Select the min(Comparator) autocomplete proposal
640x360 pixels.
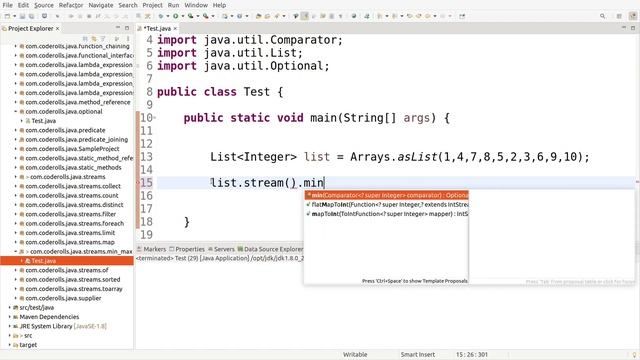[x=387, y=195]
